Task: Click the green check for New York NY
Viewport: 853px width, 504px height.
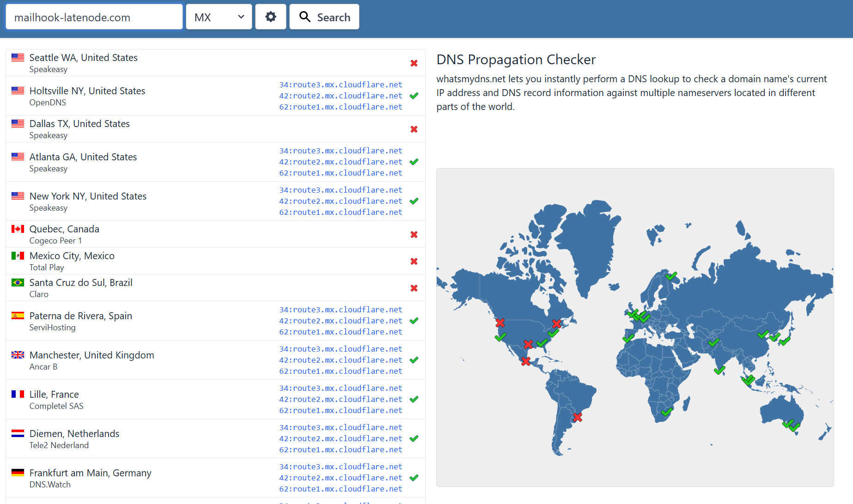Action: pos(414,201)
